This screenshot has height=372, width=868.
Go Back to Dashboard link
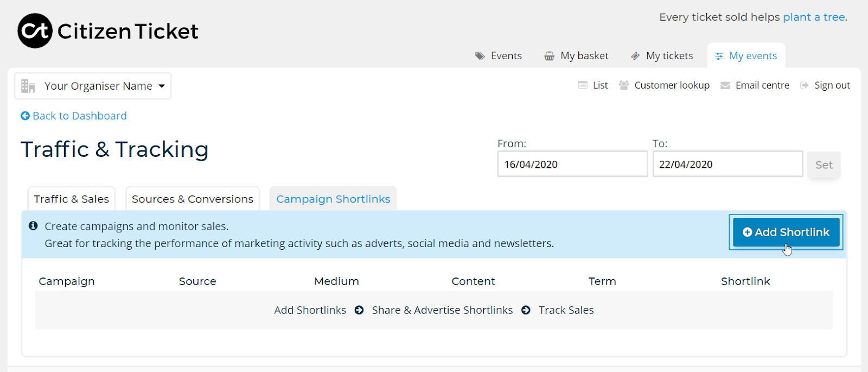click(79, 116)
